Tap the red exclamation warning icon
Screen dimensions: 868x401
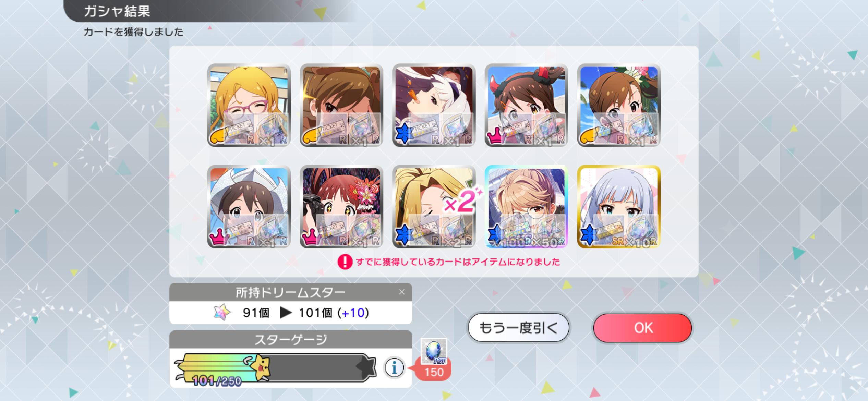coord(345,262)
